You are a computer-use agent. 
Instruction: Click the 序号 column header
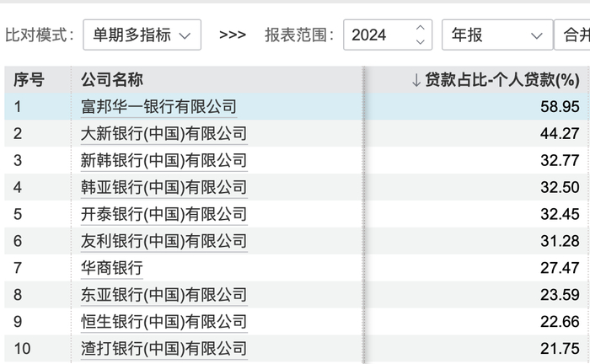pyautogui.click(x=29, y=80)
